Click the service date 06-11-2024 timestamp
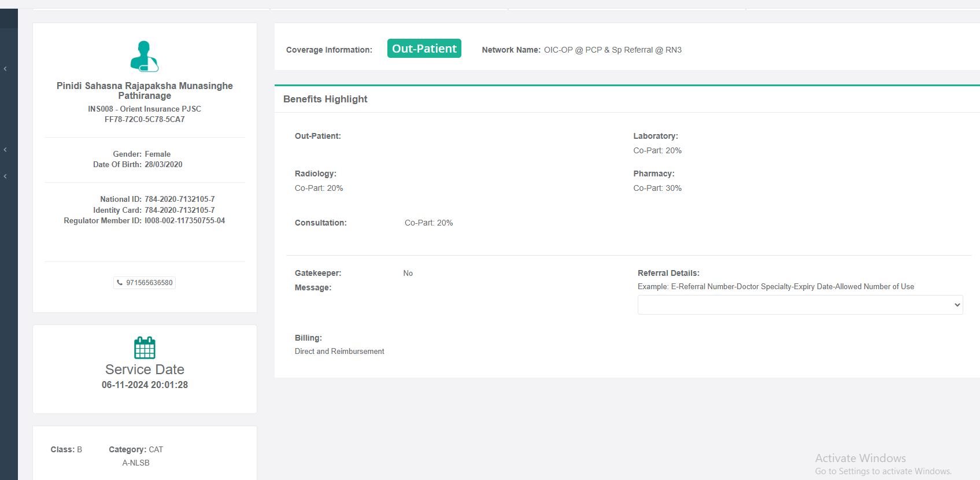 [x=145, y=385]
